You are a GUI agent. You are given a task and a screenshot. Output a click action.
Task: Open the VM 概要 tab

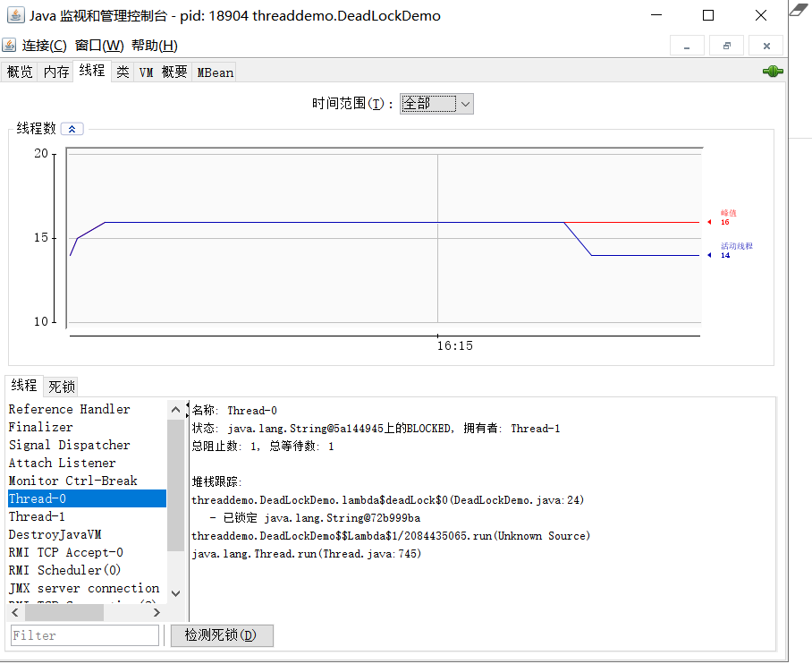(x=163, y=72)
